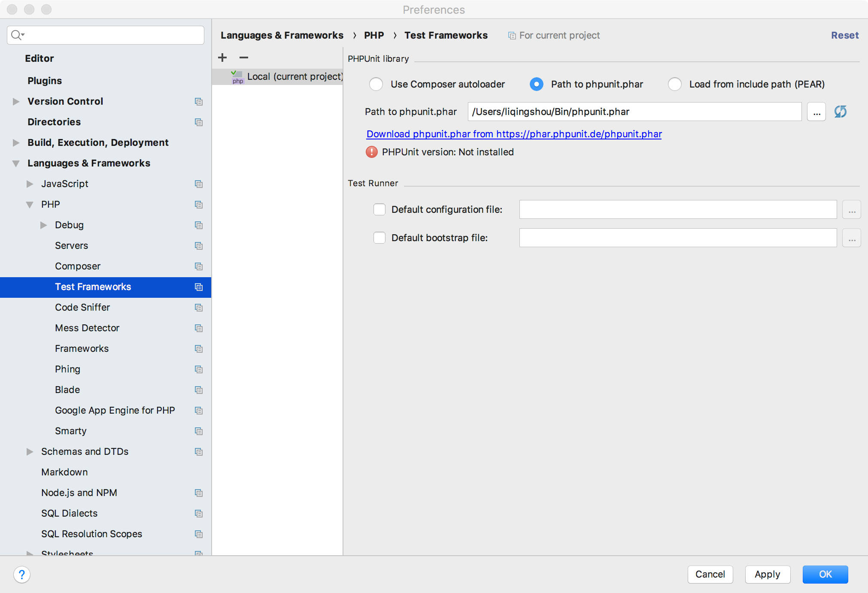The height and width of the screenshot is (593, 868).
Task: Click the copy settings icon next to Directories
Action: [x=198, y=121]
